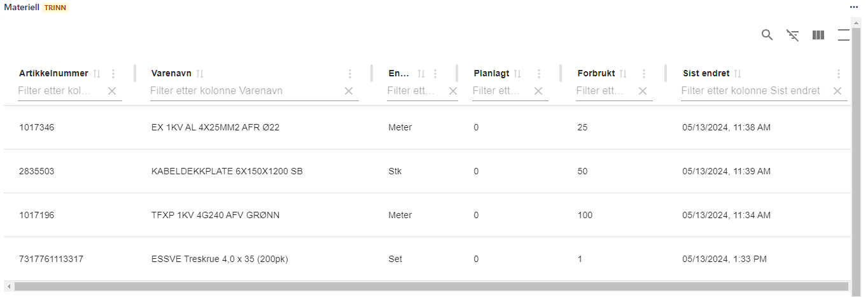This screenshot has height=297, width=868.
Task: Change row density using the lines icon
Action: click(x=844, y=35)
